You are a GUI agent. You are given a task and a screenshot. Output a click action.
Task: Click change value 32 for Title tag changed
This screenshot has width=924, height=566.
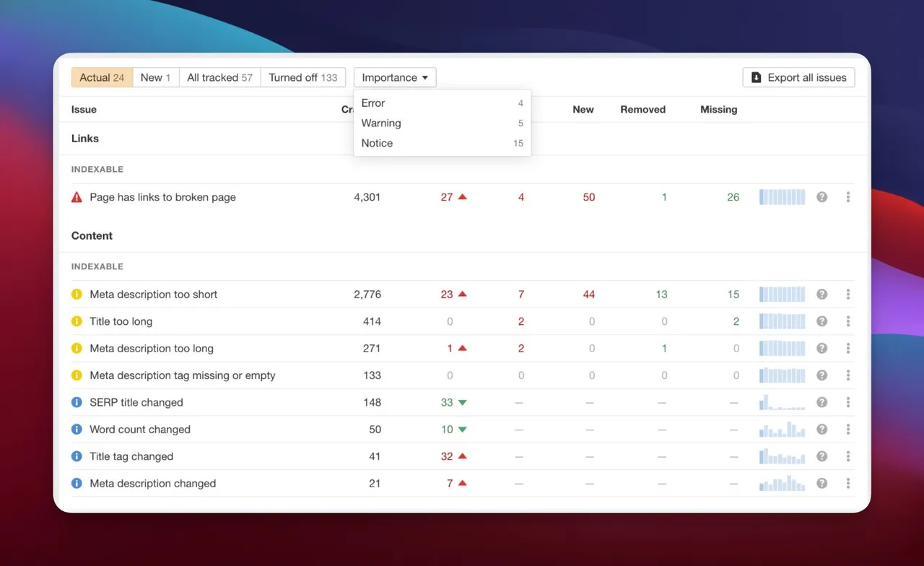(x=447, y=456)
